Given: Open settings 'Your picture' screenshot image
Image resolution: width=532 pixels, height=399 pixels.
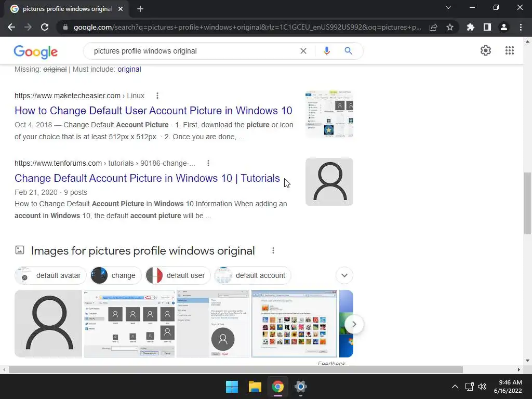Looking at the screenshot, I should tap(213, 324).
